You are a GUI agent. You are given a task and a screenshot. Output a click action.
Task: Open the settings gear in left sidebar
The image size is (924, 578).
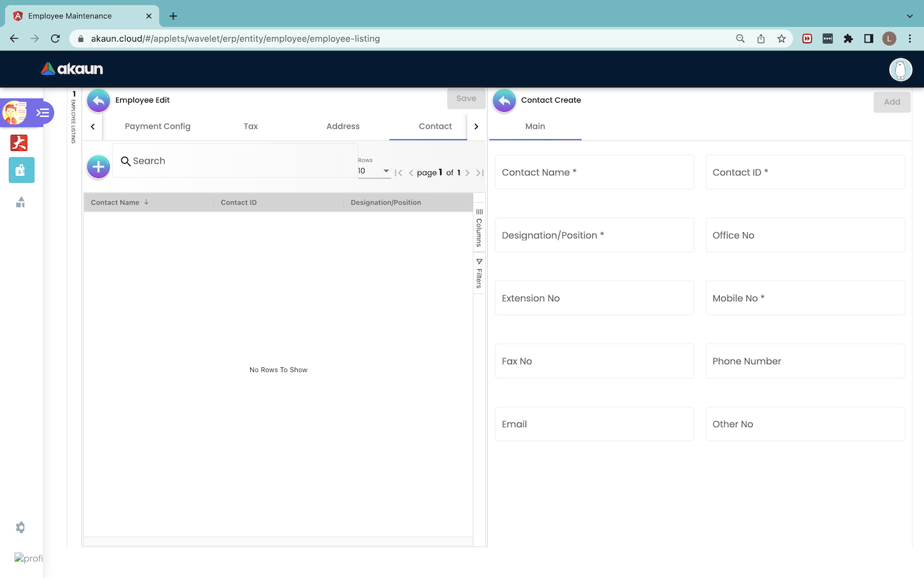point(21,527)
